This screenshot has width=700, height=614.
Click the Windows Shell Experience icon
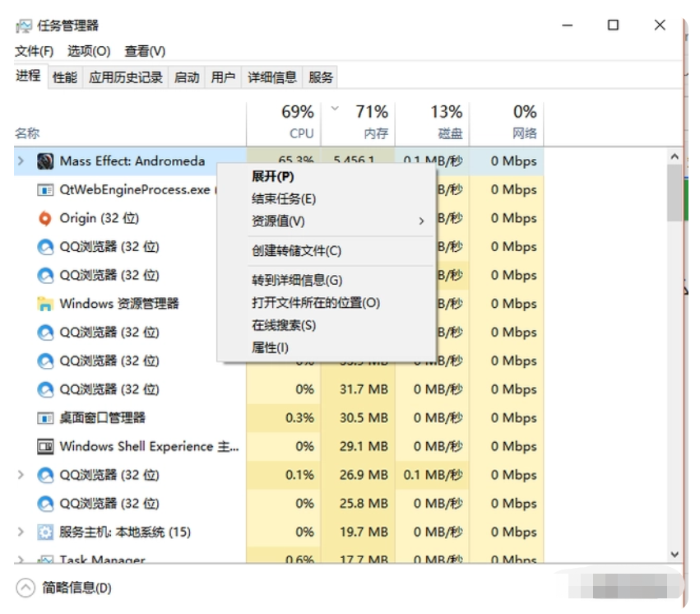pyautogui.click(x=45, y=446)
